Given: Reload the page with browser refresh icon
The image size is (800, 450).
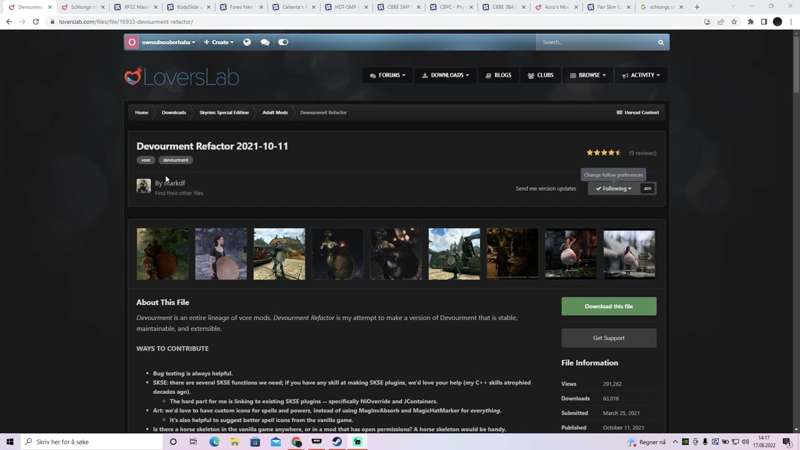Looking at the screenshot, I should point(36,21).
